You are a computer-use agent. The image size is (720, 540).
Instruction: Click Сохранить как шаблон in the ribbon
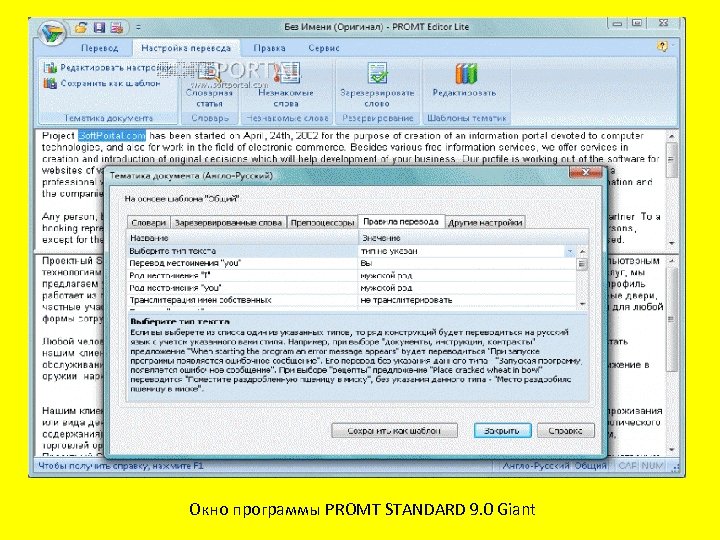102,84
